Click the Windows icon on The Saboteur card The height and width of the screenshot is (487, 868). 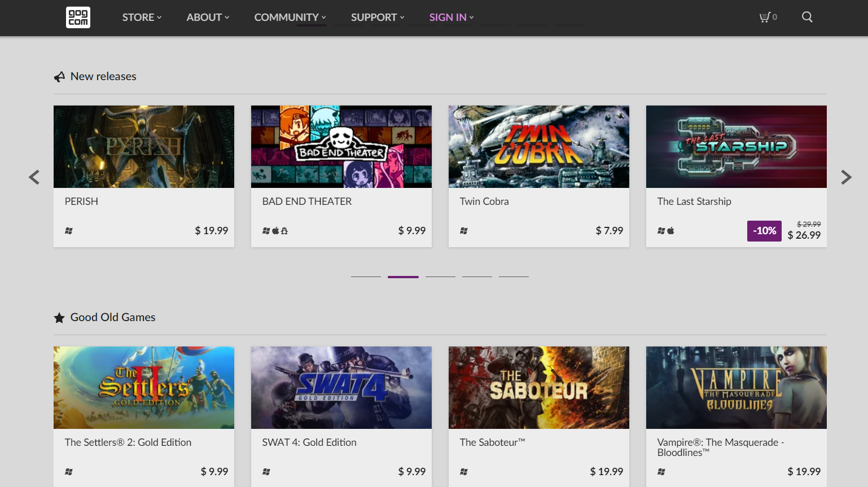pyautogui.click(x=464, y=472)
